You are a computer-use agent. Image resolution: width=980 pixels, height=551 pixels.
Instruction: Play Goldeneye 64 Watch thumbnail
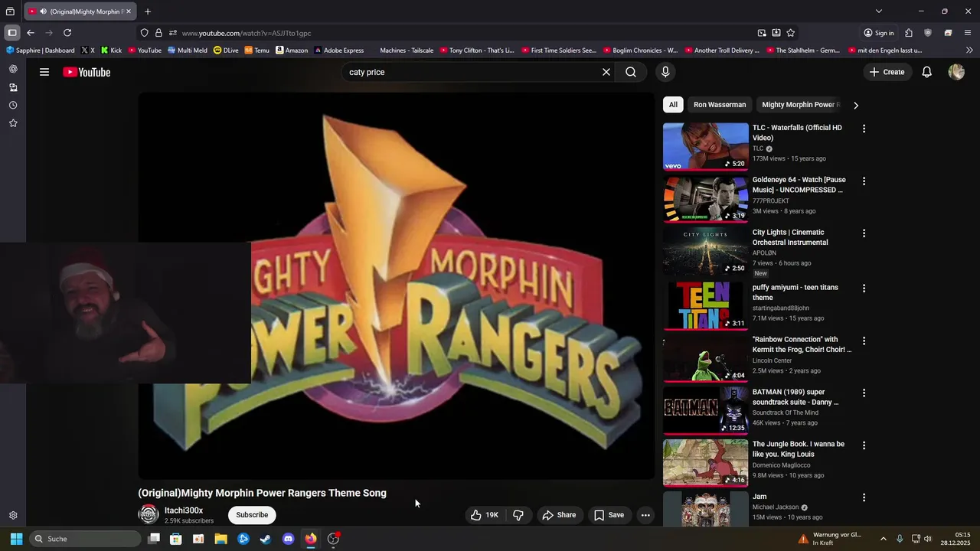(x=706, y=199)
